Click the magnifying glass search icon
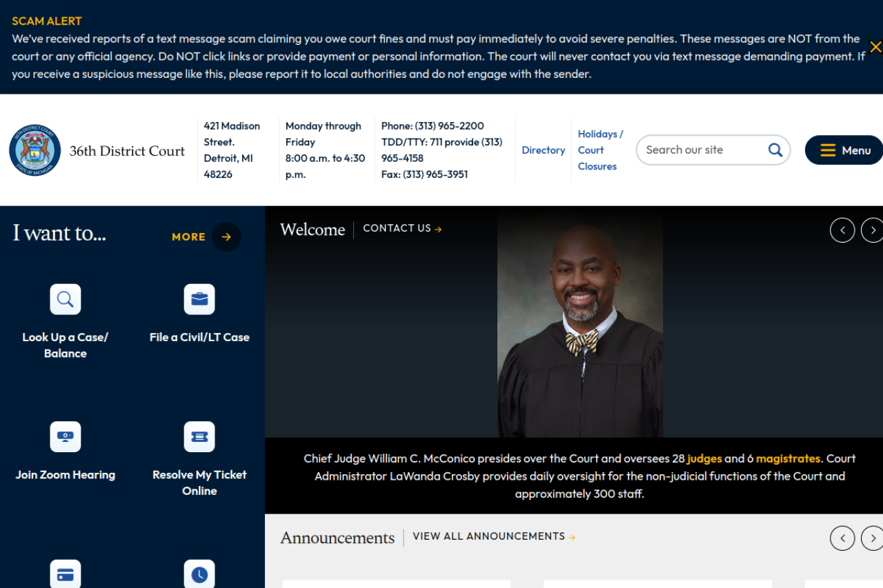Viewport: 883px width, 588px height. (775, 150)
